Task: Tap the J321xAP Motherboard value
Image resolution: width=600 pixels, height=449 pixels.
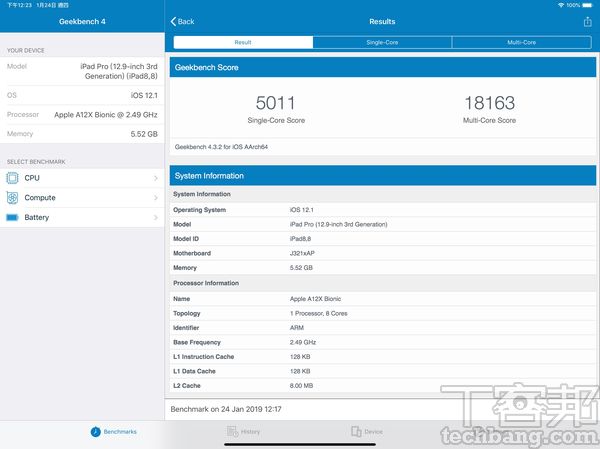Action: point(302,253)
